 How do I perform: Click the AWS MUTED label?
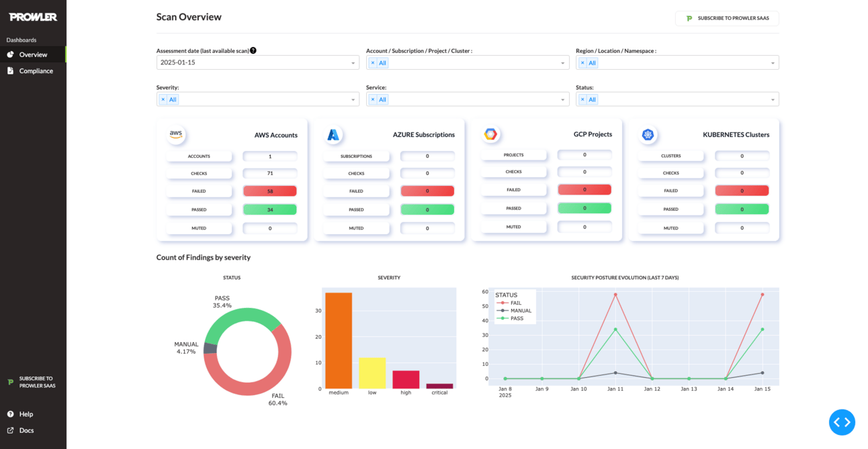tap(199, 228)
